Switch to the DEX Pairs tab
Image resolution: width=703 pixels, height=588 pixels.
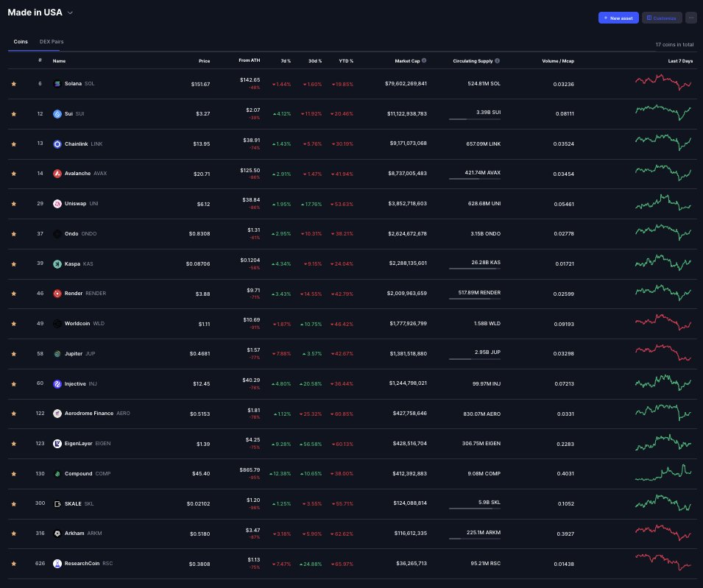52,42
